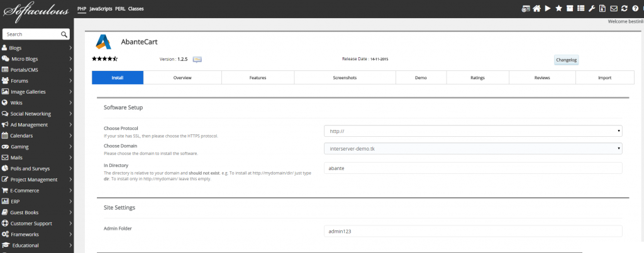Click the Release Date 14-11-2015 text
Image resolution: width=644 pixels, height=253 pixels.
point(365,59)
